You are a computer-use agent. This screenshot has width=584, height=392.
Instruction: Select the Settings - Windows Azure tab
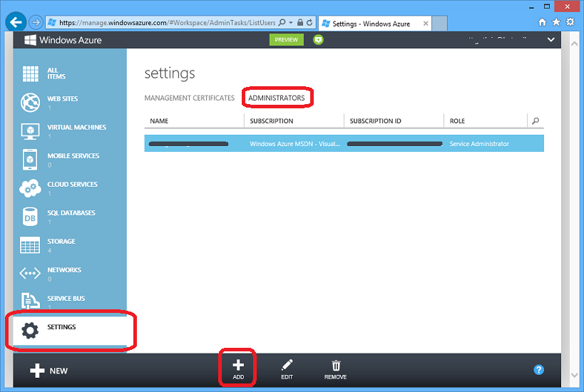(374, 24)
